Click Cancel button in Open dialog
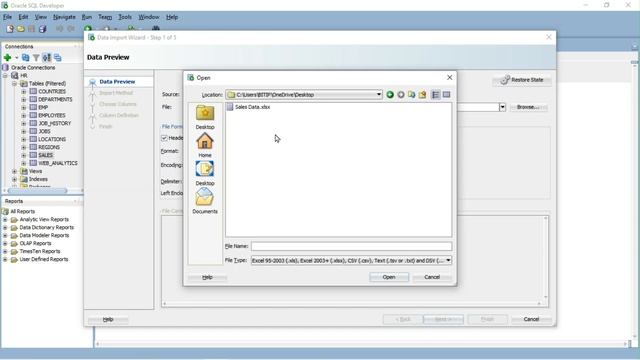The width and height of the screenshot is (640, 360). pos(432,277)
